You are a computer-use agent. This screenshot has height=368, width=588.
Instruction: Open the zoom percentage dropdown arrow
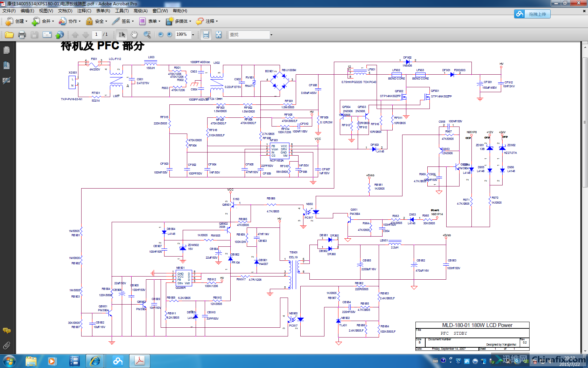pos(193,35)
